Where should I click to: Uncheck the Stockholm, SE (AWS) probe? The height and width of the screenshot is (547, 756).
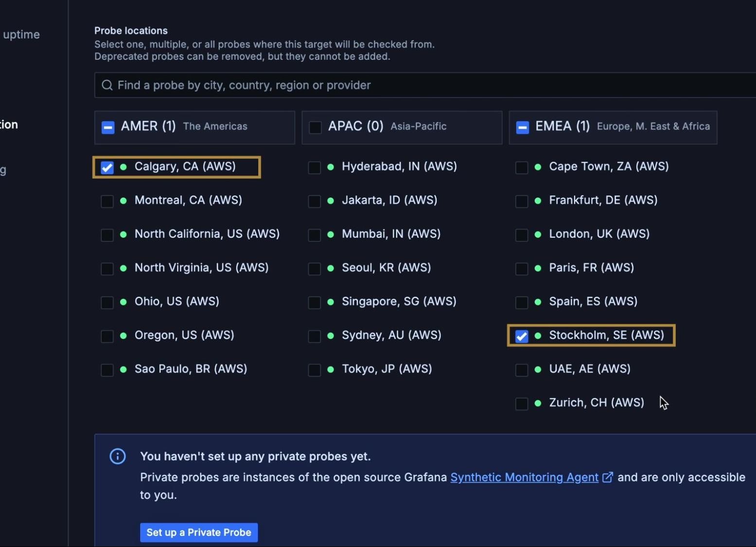[522, 336]
